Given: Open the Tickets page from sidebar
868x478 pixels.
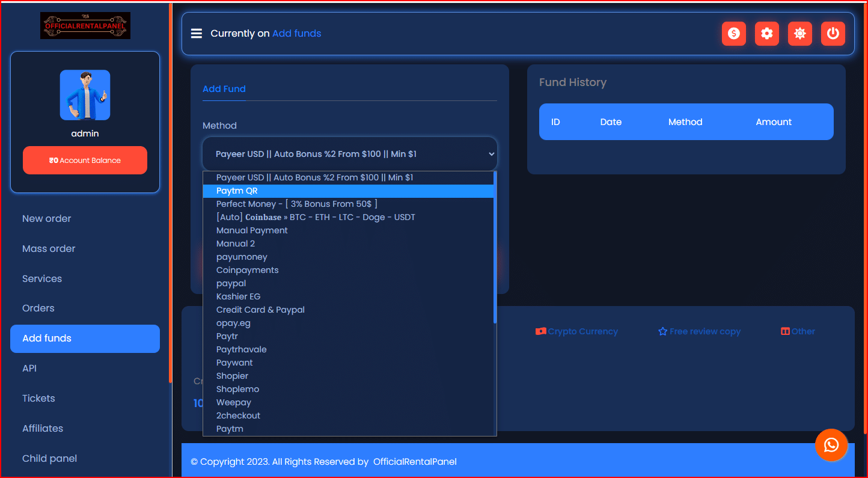Looking at the screenshot, I should point(38,398).
